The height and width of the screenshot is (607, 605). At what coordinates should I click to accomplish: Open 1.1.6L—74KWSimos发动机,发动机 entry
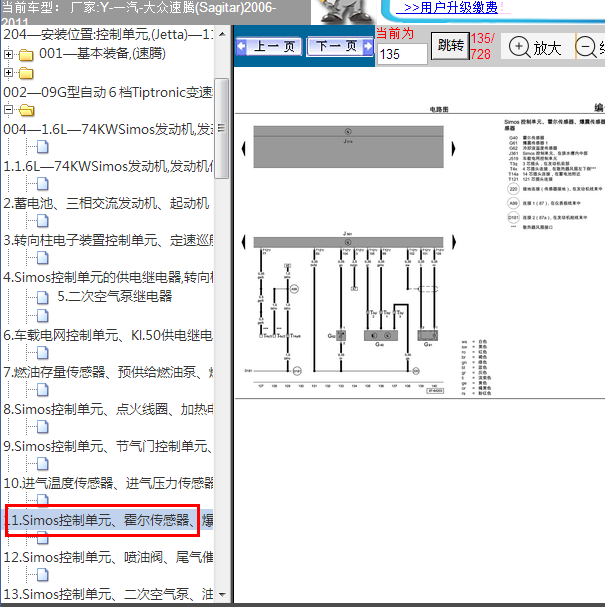tap(108, 166)
